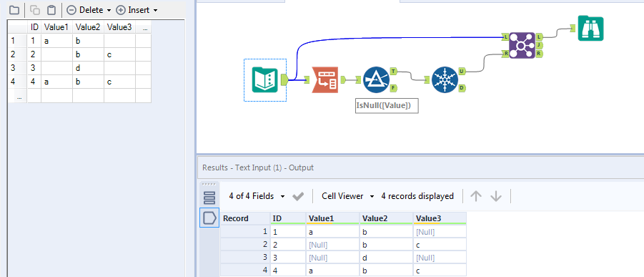Click the Results grid ID column header
The image size is (644, 277).
pyautogui.click(x=288, y=218)
